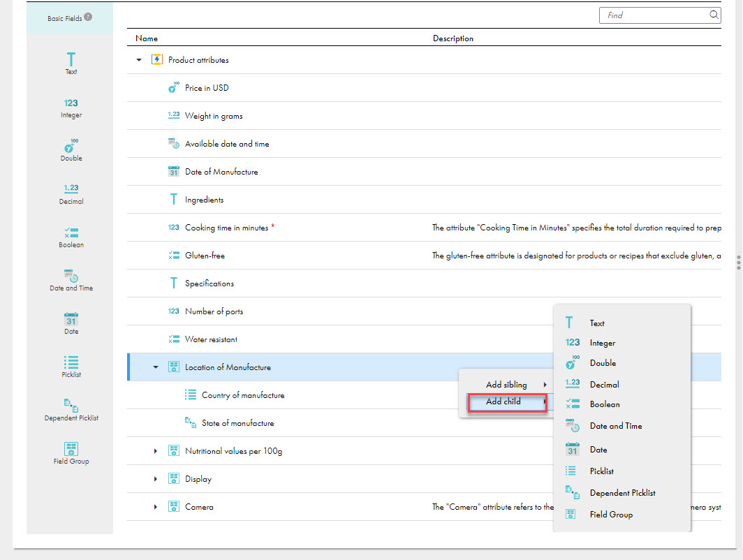Select the Decimal field type in sidebar
Screen dimensions: 743x560
(71, 194)
